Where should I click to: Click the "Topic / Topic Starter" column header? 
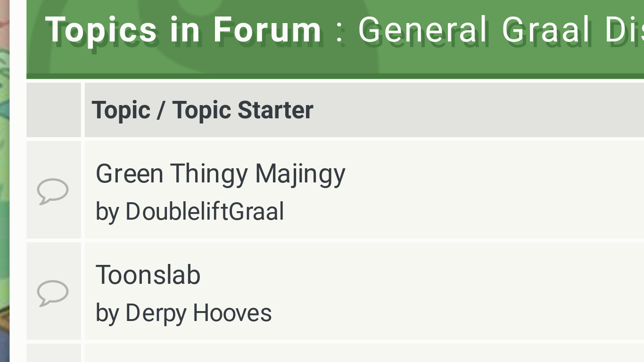[202, 110]
